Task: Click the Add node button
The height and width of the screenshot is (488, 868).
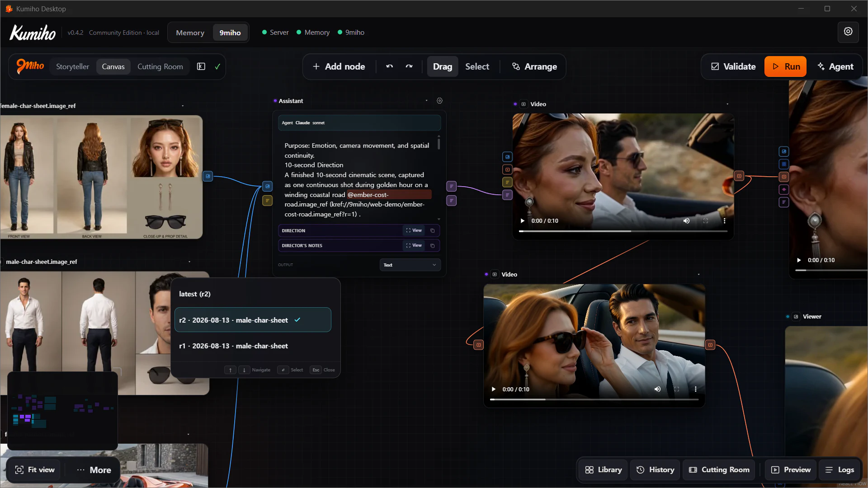Action: click(339, 66)
